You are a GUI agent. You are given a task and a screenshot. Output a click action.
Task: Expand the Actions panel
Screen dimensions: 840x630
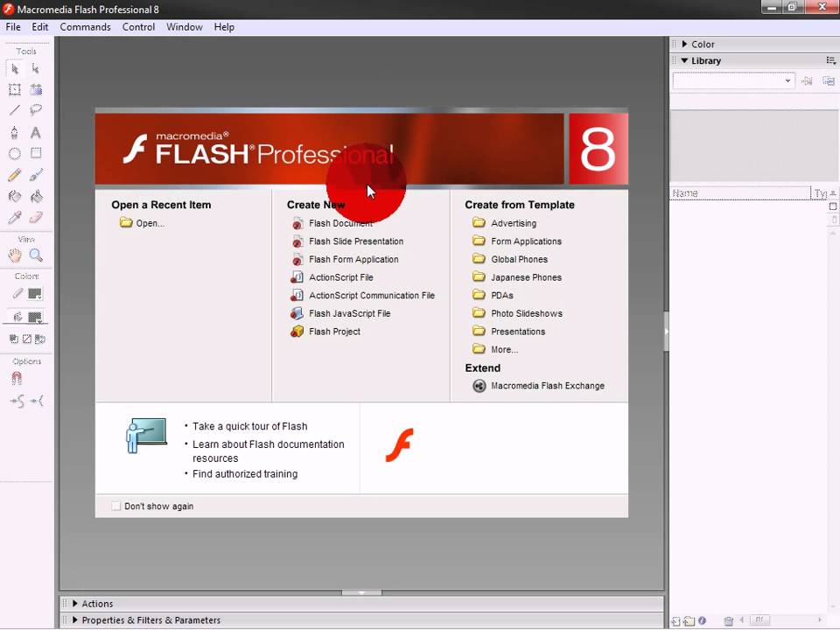pos(75,604)
